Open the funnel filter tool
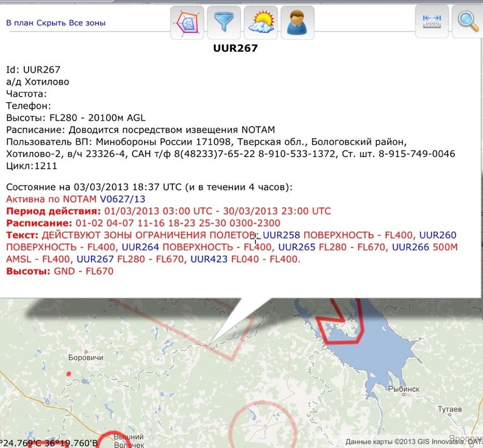This screenshot has width=483, height=448. [224, 23]
